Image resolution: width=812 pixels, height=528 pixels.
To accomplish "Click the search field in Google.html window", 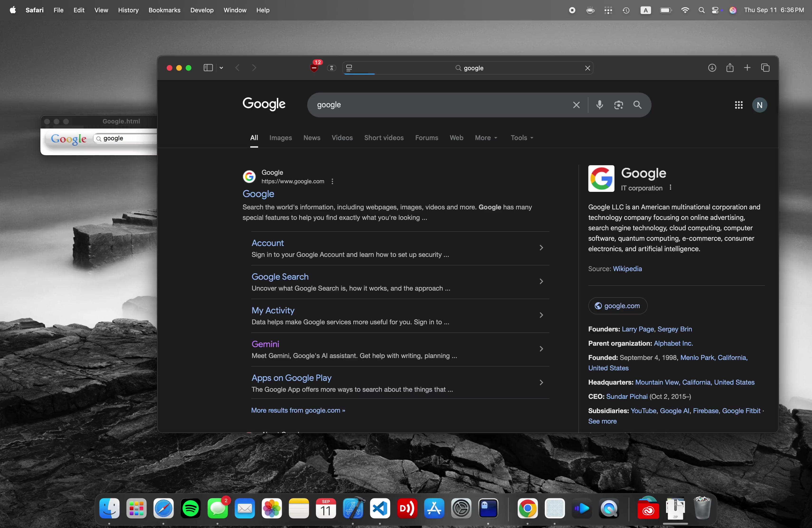I will (x=125, y=138).
